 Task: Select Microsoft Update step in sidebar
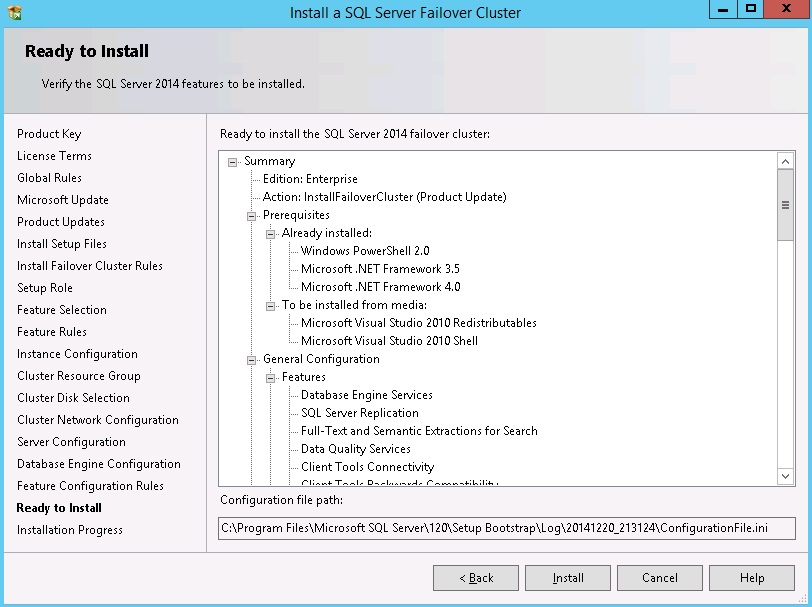point(63,200)
